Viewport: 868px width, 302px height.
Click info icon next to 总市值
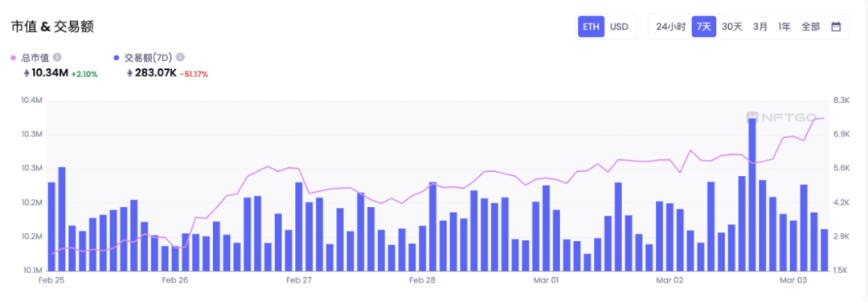57,57
